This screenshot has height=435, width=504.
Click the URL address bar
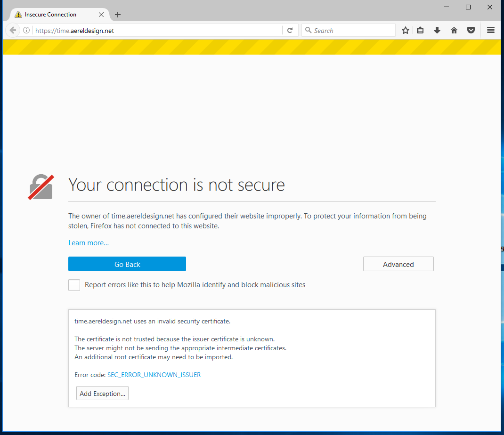pyautogui.click(x=155, y=31)
